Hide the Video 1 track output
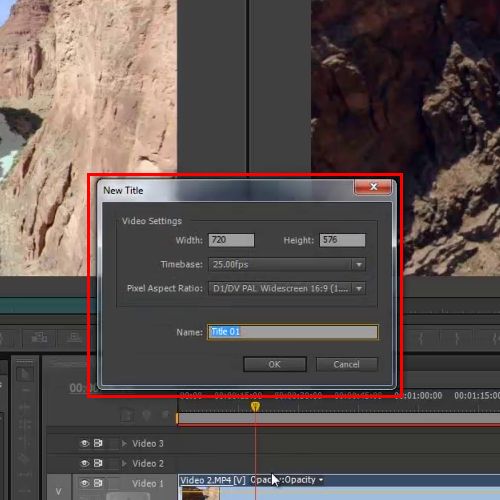Screen dimensions: 500x500 click(x=84, y=483)
